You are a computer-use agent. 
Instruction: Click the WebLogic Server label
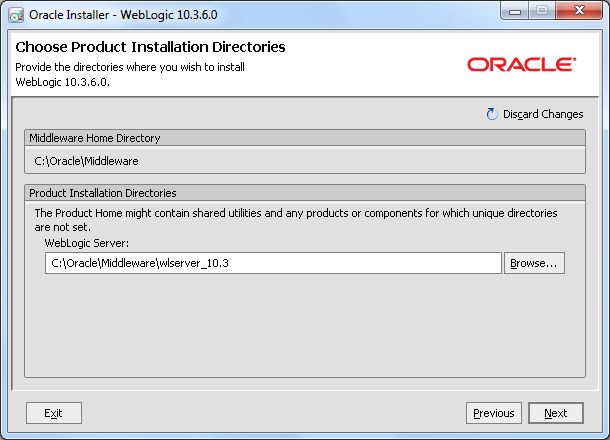[87, 243]
